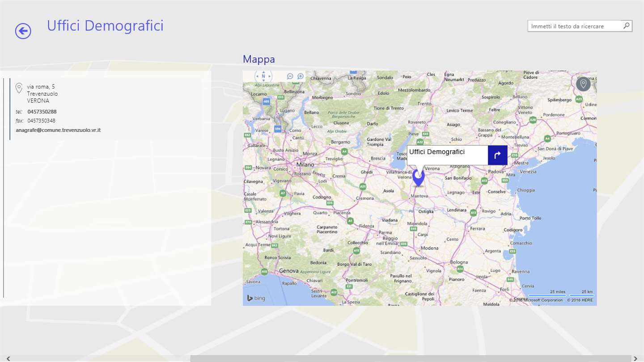
Task: Click the search magnifier icon
Action: tap(627, 26)
